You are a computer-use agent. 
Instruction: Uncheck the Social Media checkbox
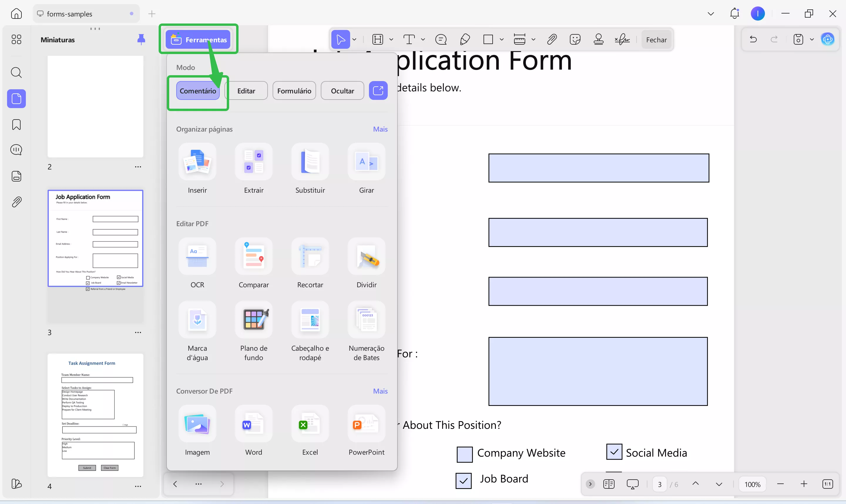click(614, 452)
